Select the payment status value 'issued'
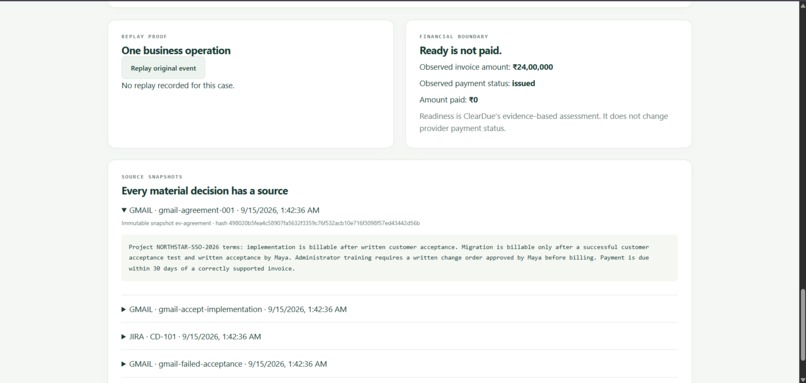 pos(523,83)
